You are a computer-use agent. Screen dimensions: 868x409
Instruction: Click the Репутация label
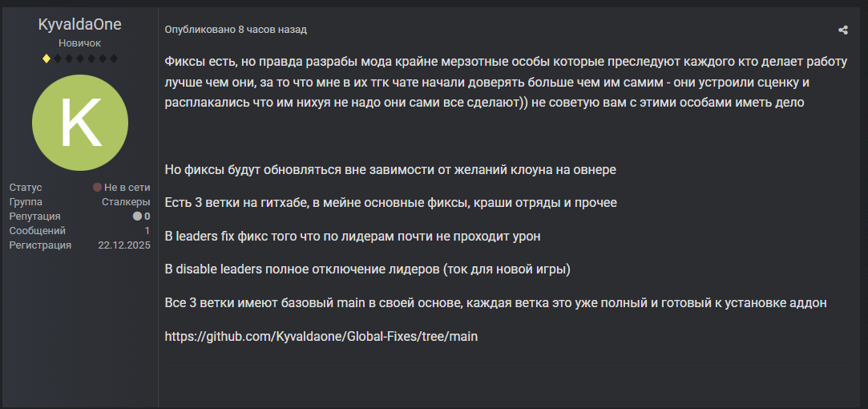click(x=34, y=217)
